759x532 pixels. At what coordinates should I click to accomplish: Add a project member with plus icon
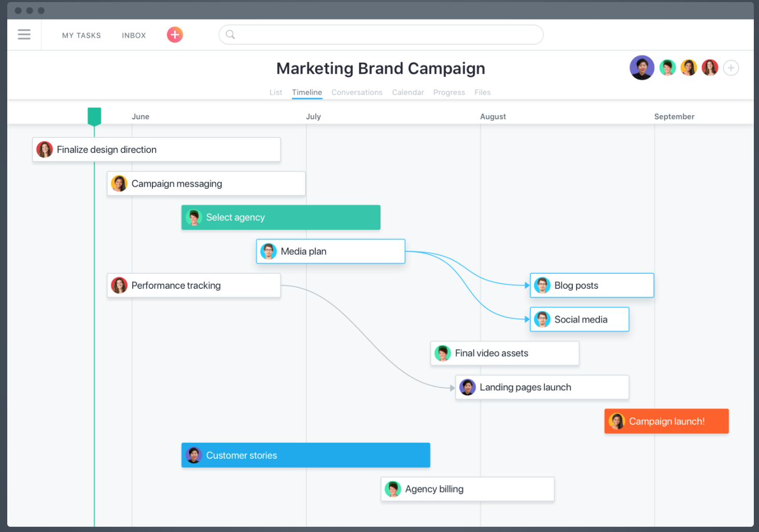pos(731,68)
